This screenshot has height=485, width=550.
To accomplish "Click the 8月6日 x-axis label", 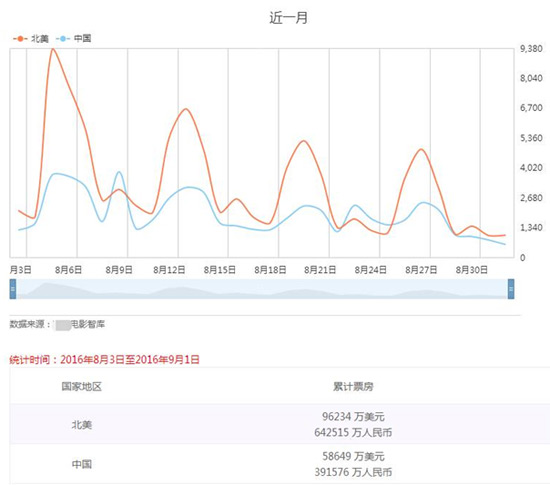I will tap(68, 269).
